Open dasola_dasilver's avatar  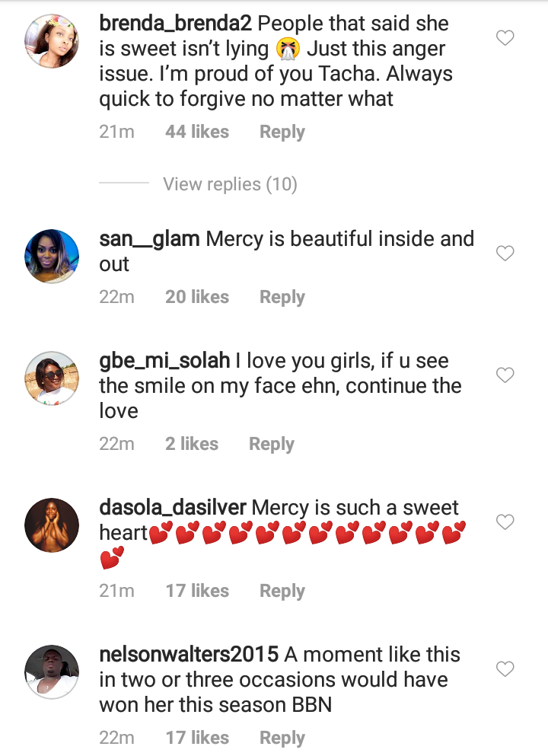coord(53,525)
